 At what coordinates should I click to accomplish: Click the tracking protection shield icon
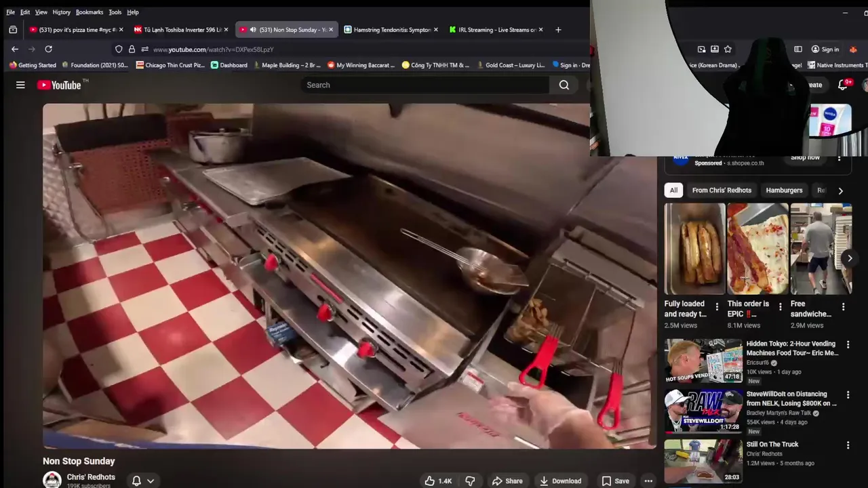tap(119, 49)
